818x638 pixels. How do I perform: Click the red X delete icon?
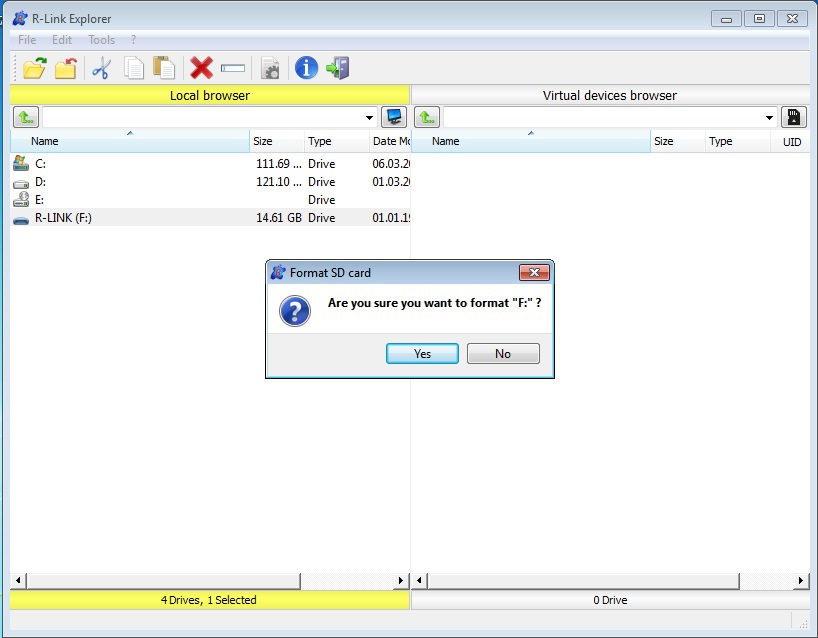click(x=201, y=68)
